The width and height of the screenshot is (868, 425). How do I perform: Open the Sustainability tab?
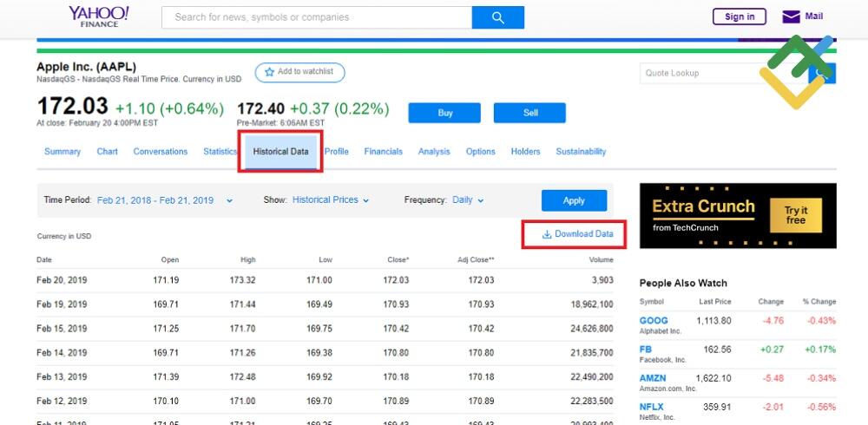(x=581, y=152)
